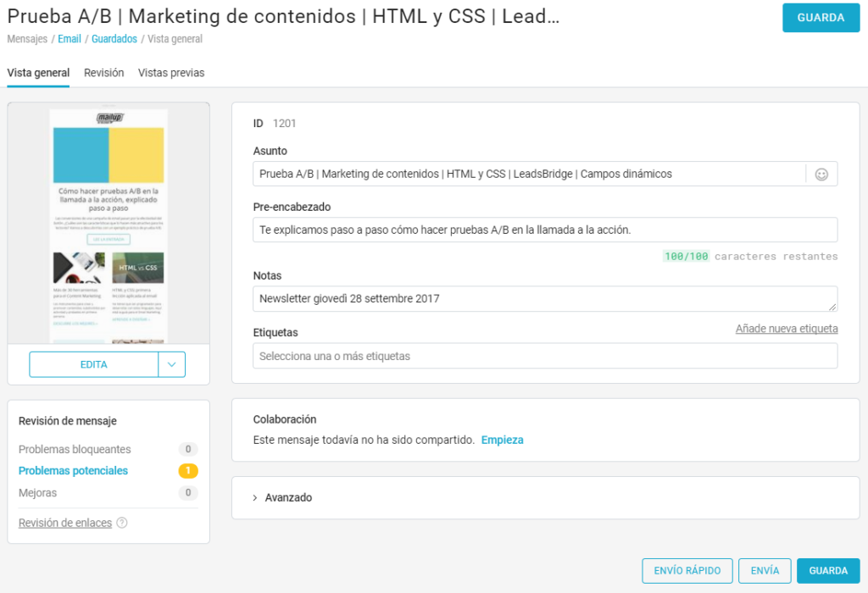The image size is (868, 593).
Task: Click the top GUARDA button
Action: (x=820, y=18)
